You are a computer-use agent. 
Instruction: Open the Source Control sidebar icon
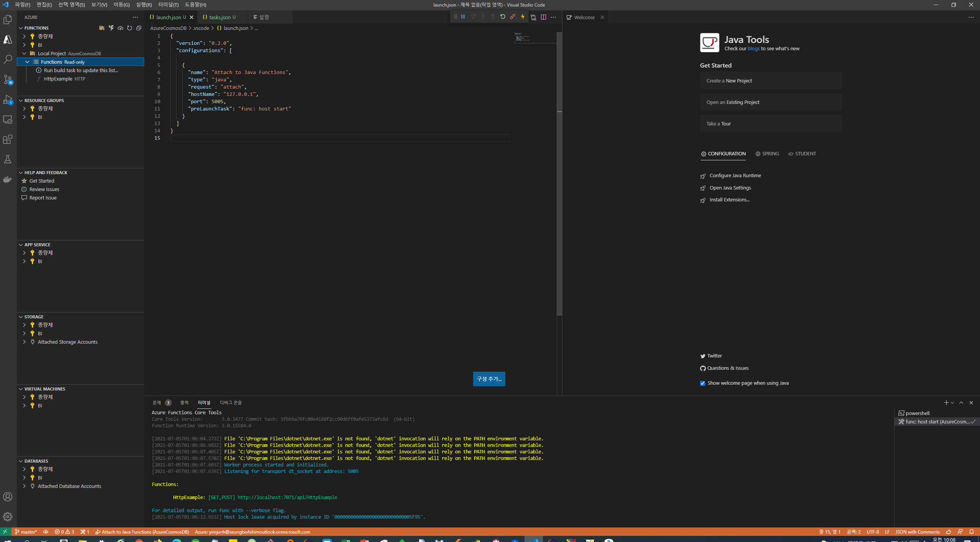point(8,79)
